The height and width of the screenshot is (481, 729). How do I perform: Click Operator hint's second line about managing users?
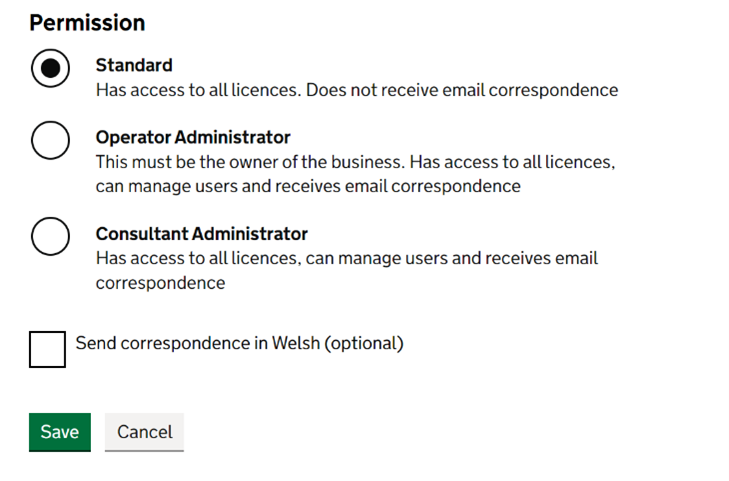point(308,186)
